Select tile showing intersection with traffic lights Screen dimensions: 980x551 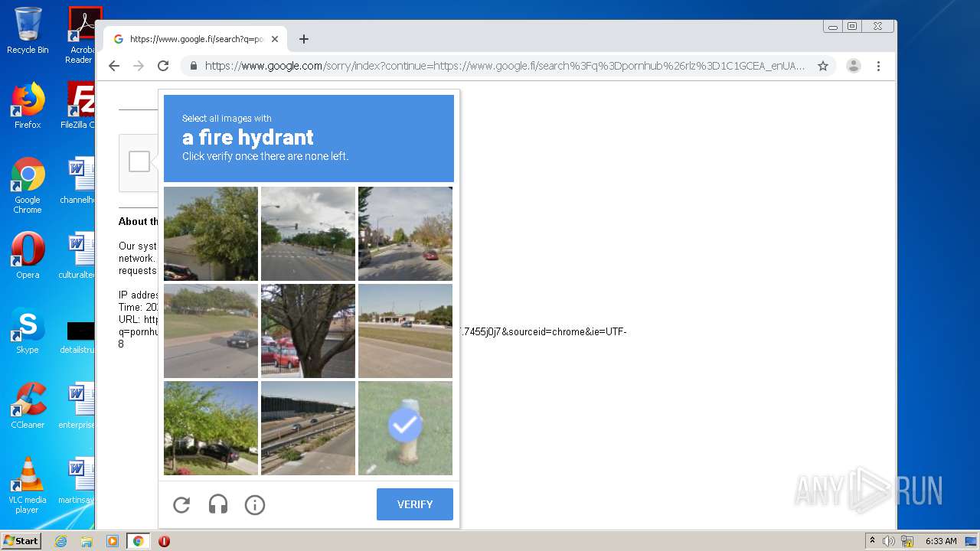coord(308,234)
